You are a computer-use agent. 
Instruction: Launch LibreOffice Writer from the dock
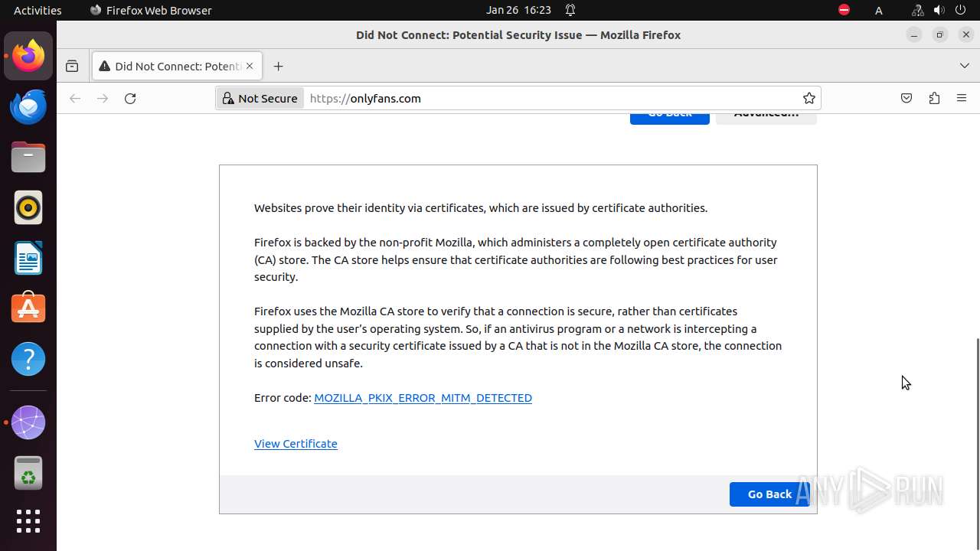tap(28, 258)
